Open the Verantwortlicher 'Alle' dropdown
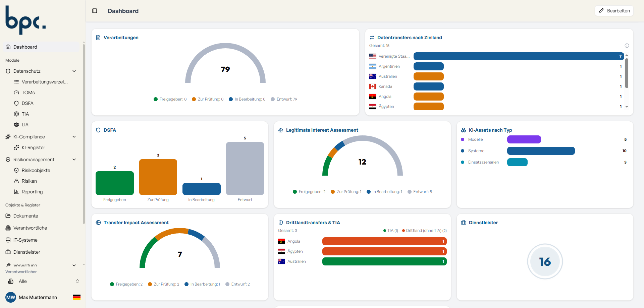Screen dimensions: 644x308 click(44, 281)
